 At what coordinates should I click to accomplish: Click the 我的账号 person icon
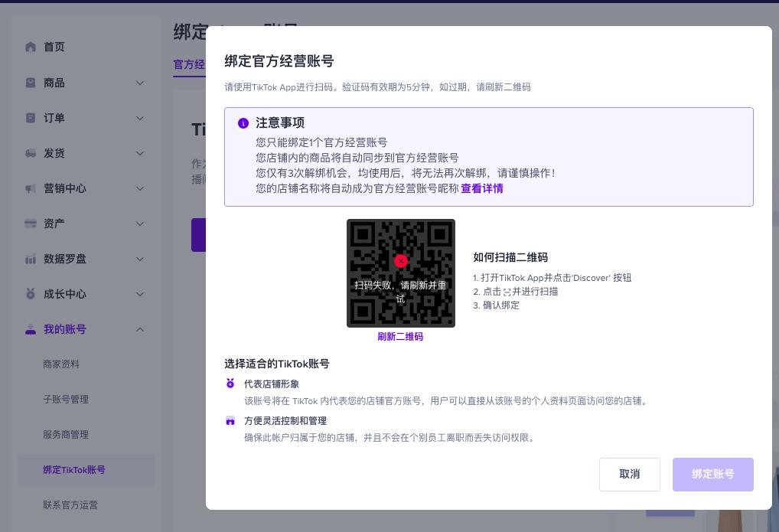click(31, 329)
